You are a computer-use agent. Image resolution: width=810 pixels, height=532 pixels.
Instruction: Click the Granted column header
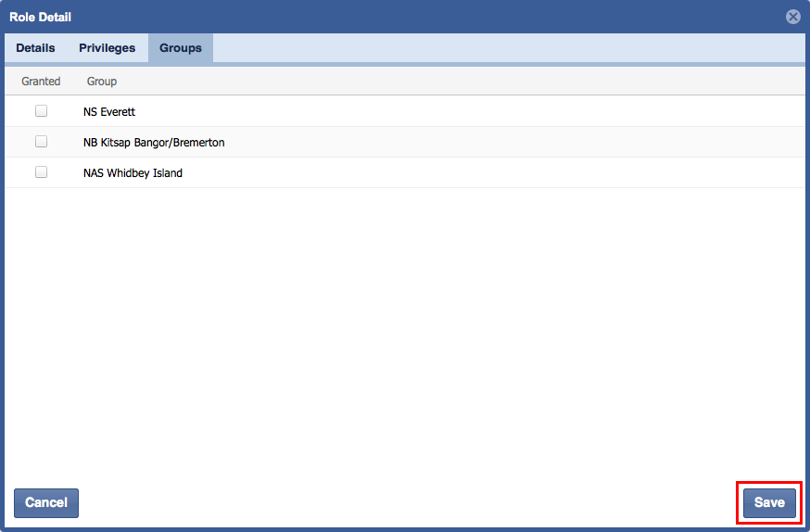point(41,82)
